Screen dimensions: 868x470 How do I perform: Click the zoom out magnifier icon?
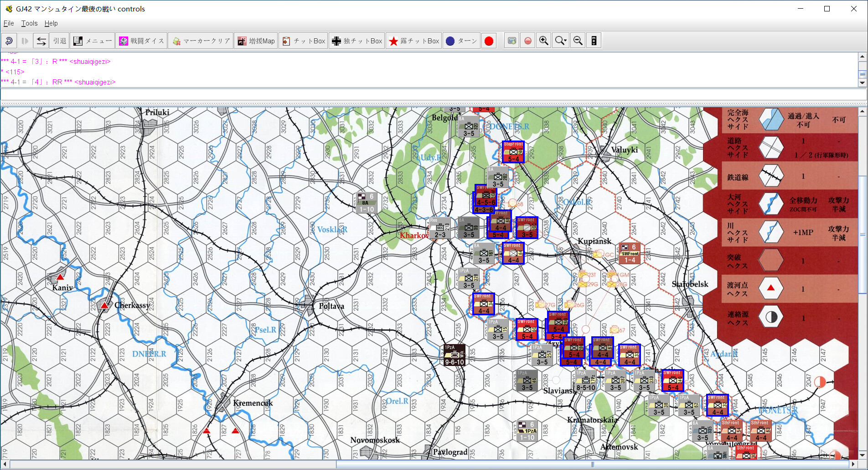point(578,41)
